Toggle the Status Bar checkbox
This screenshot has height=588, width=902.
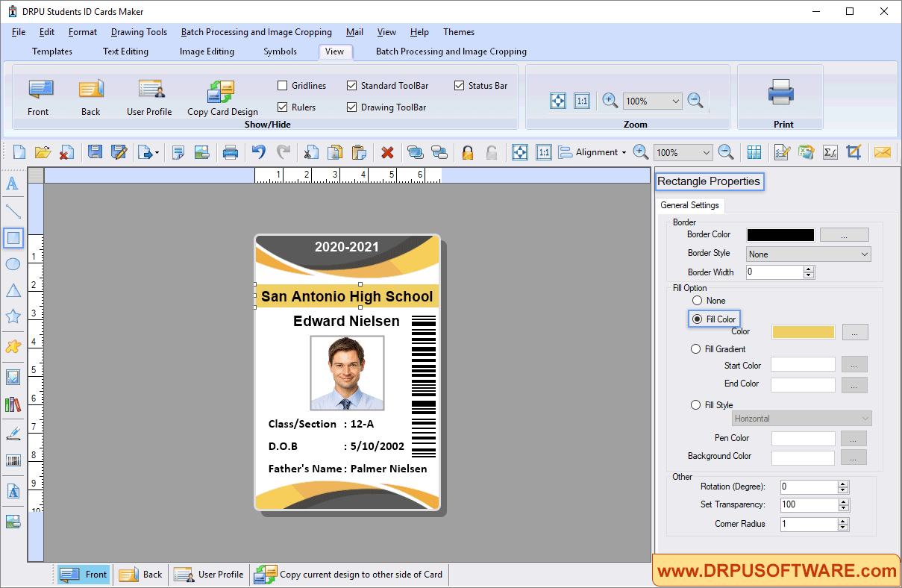460,86
